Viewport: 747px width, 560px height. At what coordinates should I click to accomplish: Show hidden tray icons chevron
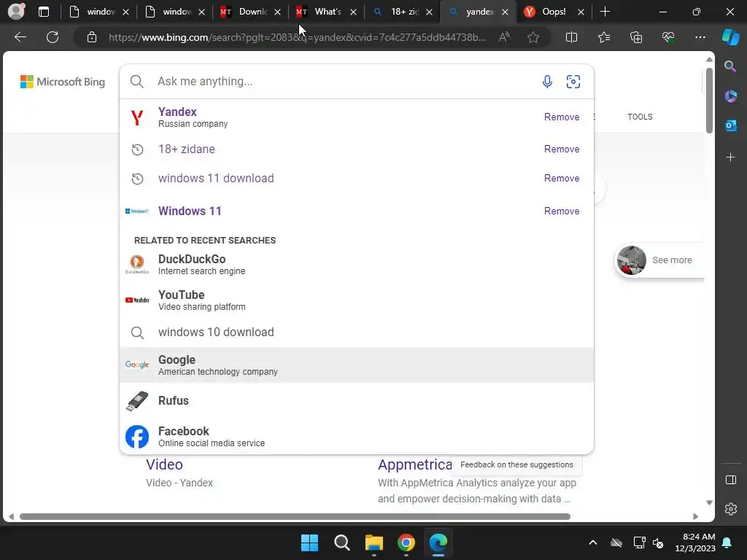[592, 542]
